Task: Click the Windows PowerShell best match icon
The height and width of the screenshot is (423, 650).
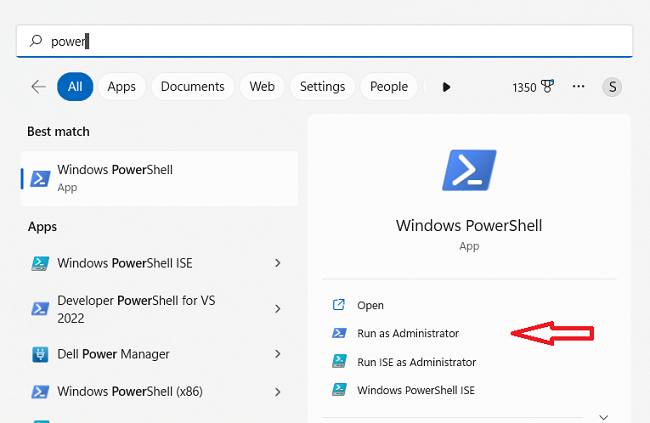Action: pyautogui.click(x=40, y=179)
